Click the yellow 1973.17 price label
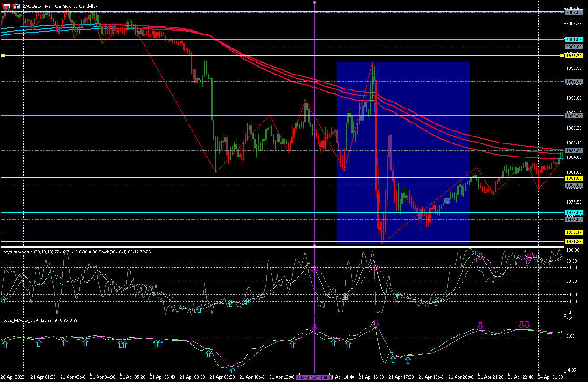588x382 pixels. click(x=574, y=232)
